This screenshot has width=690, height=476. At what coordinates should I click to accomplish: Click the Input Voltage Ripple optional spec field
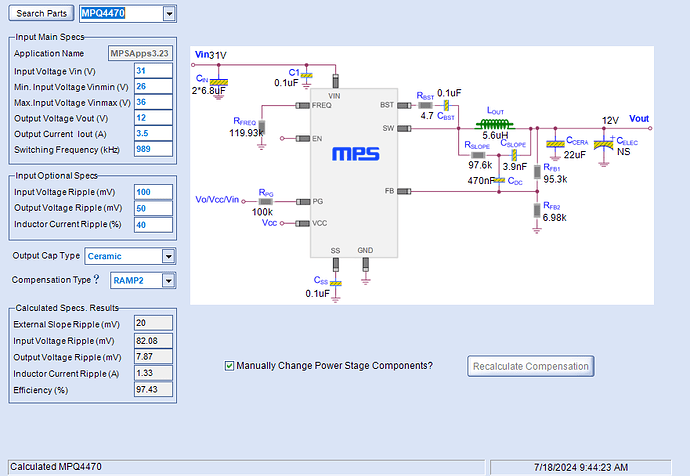[x=153, y=192]
